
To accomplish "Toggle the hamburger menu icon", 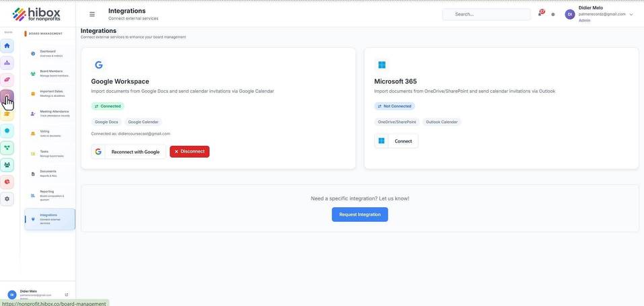I will point(92,14).
